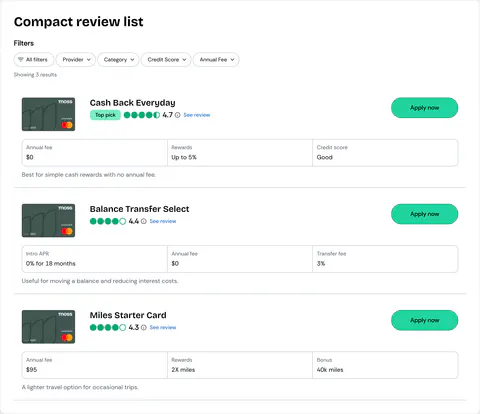The height and width of the screenshot is (414, 480).
Task: Click the Balance Transfer Select title
Action: [x=139, y=209]
